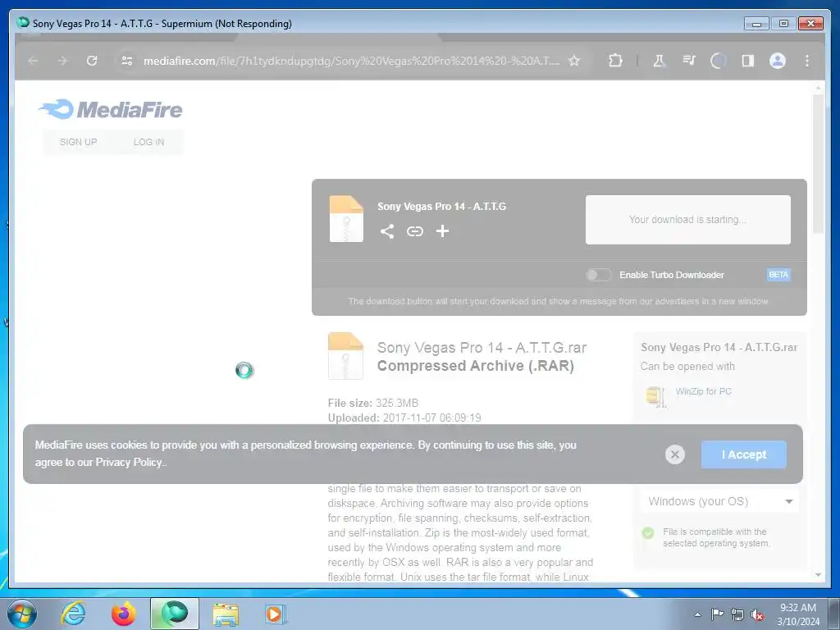The width and height of the screenshot is (840, 630).
Task: Click 'Can be opened with' text
Action: (x=687, y=367)
